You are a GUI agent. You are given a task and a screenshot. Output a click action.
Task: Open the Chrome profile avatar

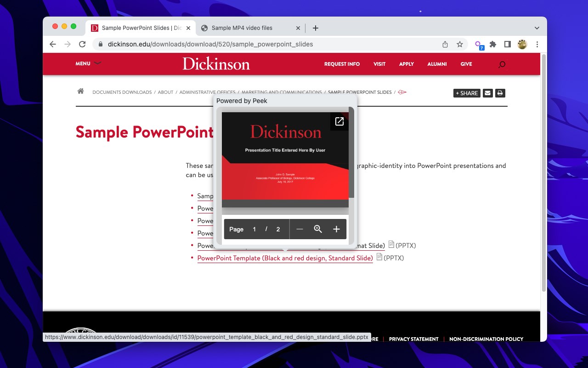[522, 44]
